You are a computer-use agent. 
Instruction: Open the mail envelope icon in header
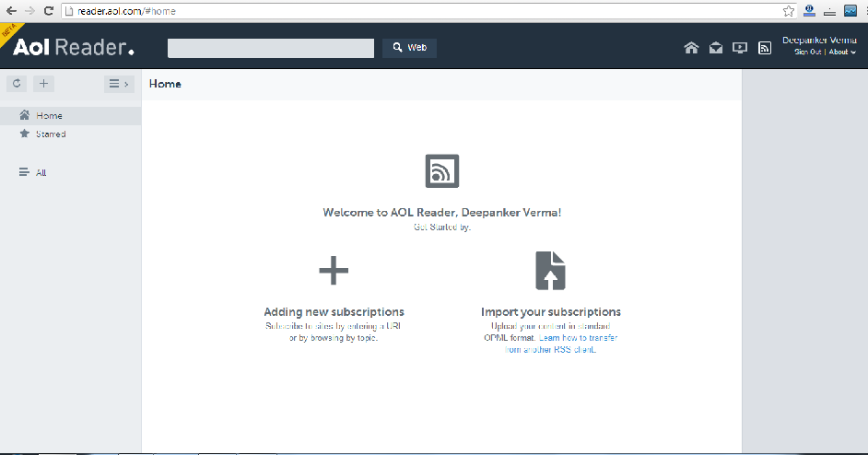(716, 48)
